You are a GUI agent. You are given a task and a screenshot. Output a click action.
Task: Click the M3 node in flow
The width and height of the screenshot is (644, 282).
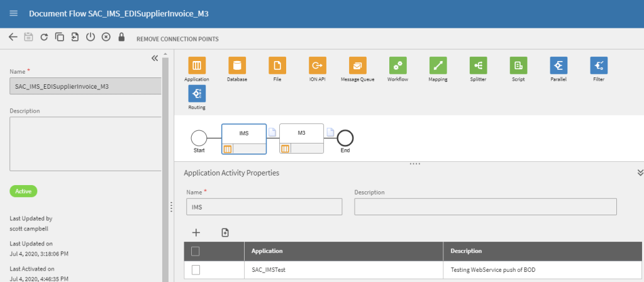tap(301, 134)
